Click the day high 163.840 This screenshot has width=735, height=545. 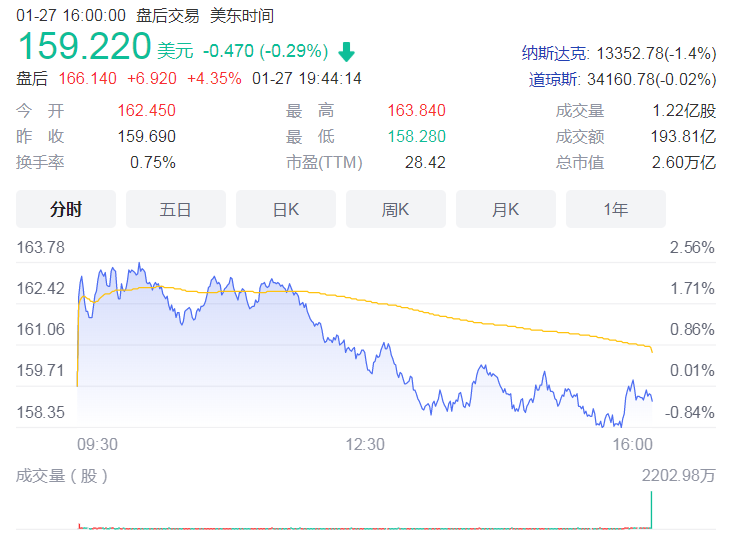[416, 111]
